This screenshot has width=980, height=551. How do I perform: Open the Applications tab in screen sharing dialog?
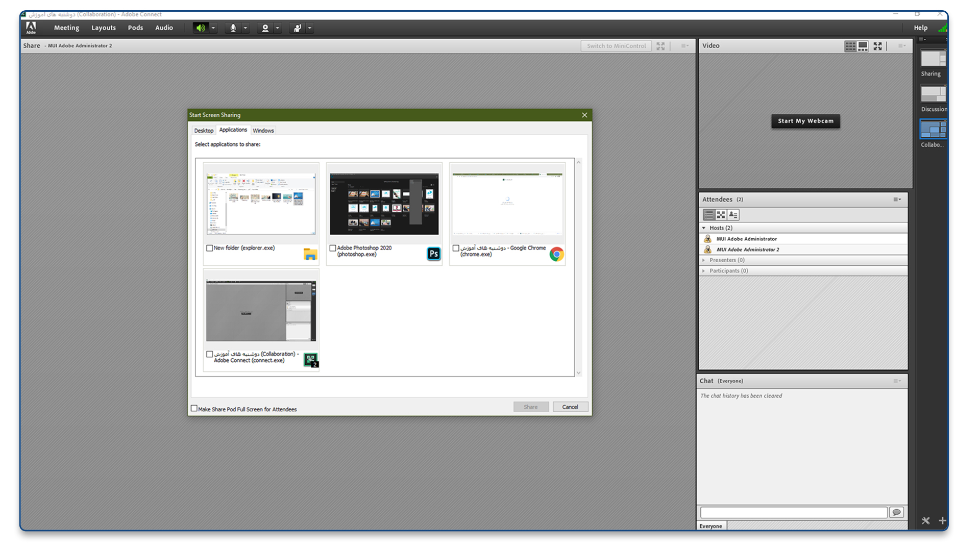(x=233, y=130)
